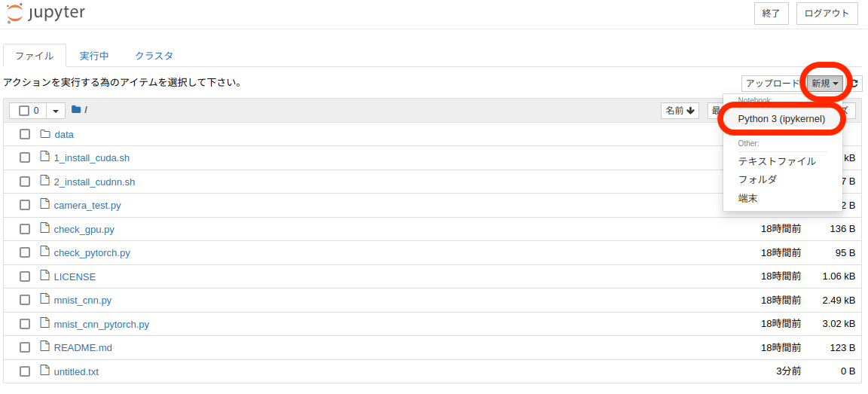The width and height of the screenshot is (868, 394).
Task: Click the root folder breadcrumb icon
Action: tap(75, 110)
